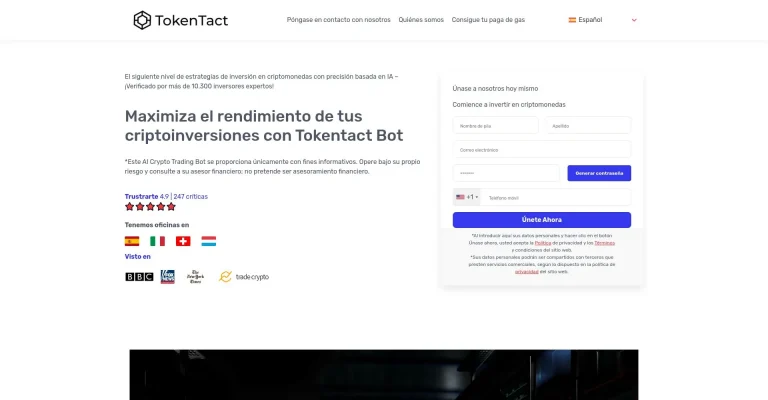The width and height of the screenshot is (768, 400).
Task: Click the TokenTact brand name text
Action: (x=192, y=21)
